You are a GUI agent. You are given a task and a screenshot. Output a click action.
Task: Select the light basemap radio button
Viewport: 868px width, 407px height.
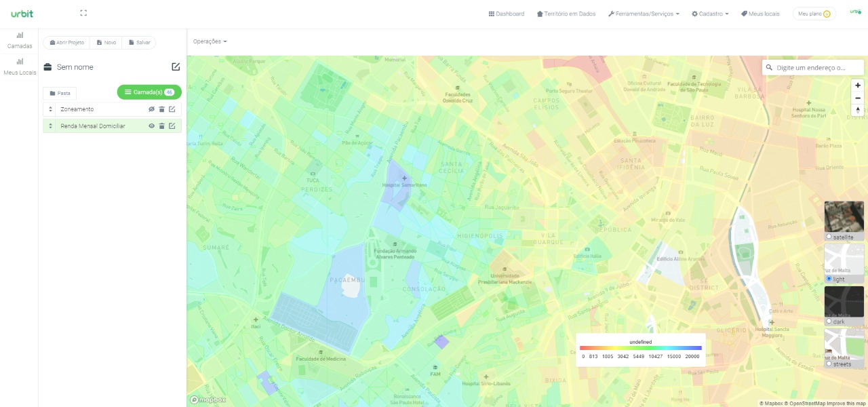[x=829, y=279]
